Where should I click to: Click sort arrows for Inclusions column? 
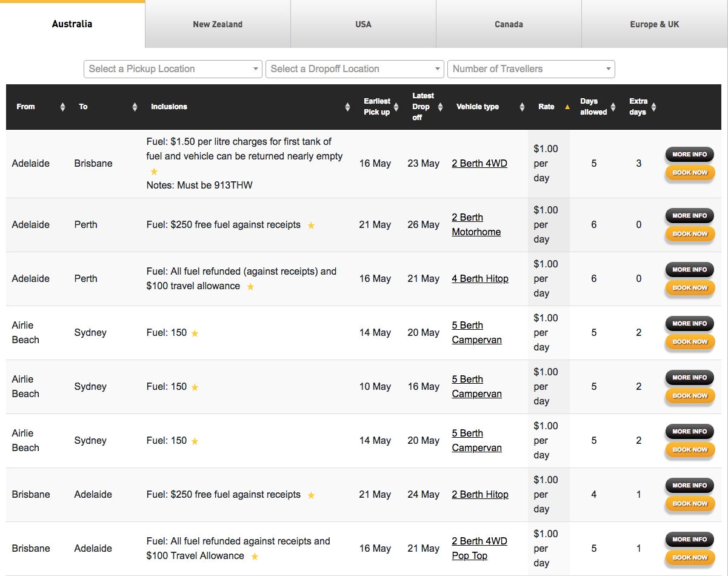click(x=347, y=107)
